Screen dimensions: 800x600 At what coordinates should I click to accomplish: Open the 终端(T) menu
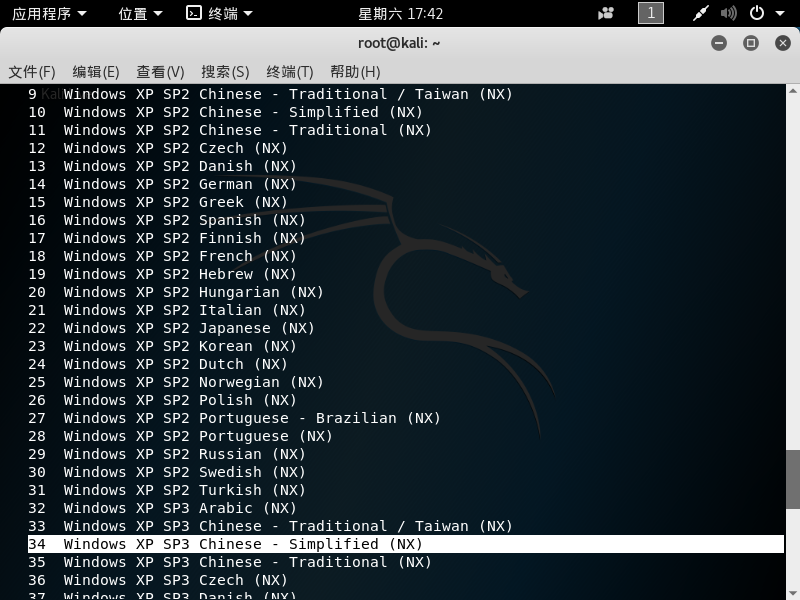[x=290, y=72]
